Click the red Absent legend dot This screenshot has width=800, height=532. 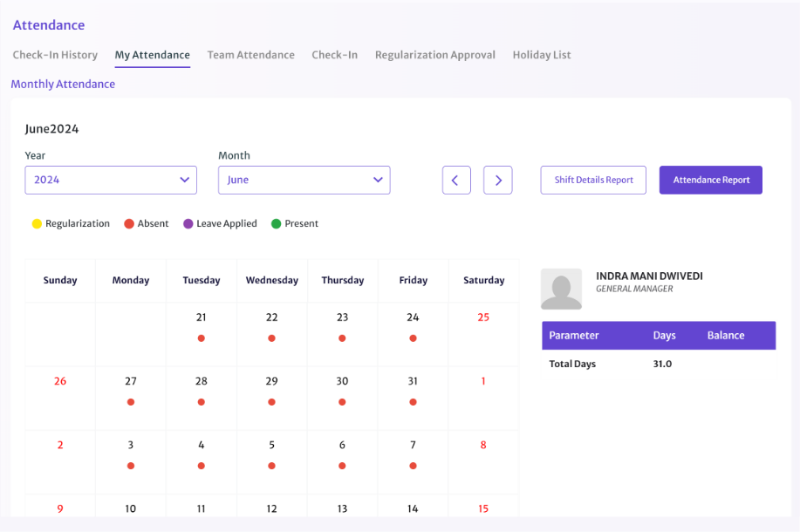(129, 223)
